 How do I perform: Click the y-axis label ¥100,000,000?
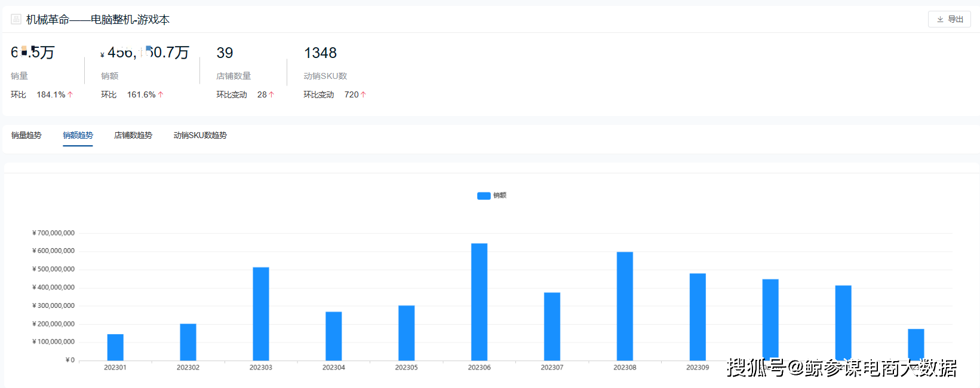click(x=54, y=342)
